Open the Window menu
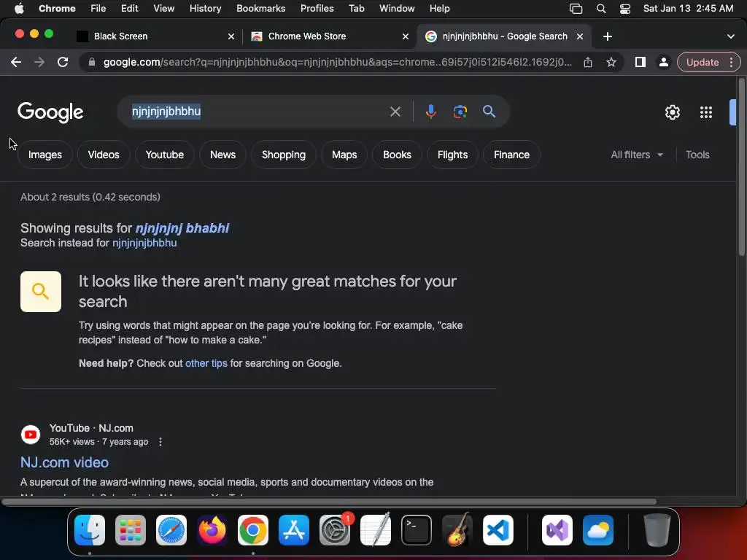This screenshot has width=747, height=560. (x=397, y=9)
